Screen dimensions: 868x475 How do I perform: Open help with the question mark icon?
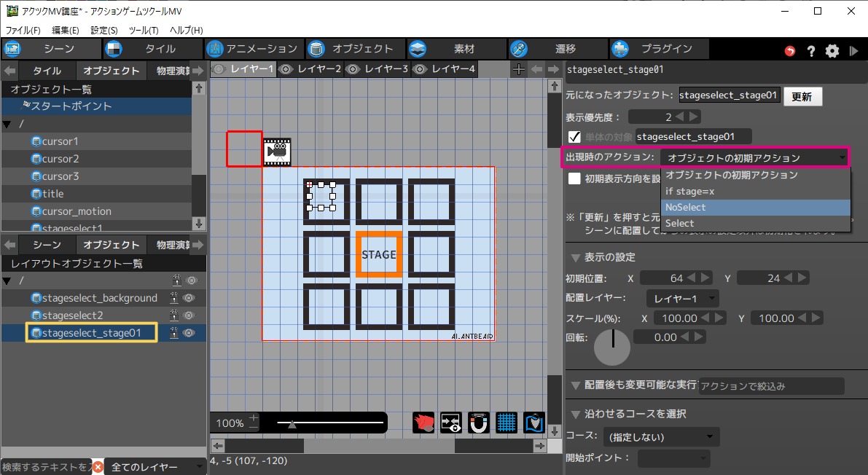810,51
